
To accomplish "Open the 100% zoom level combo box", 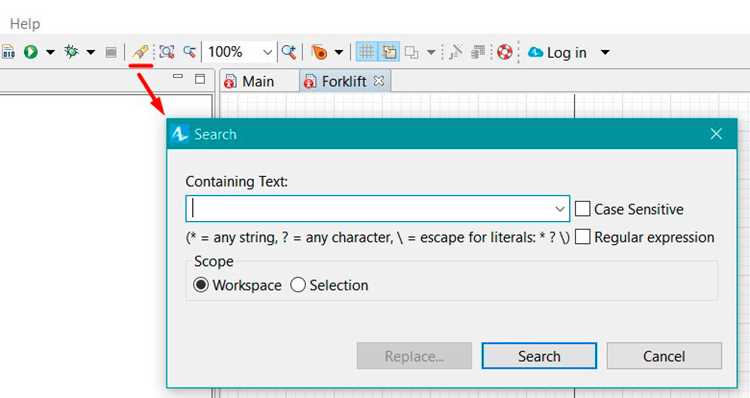I will [x=240, y=52].
